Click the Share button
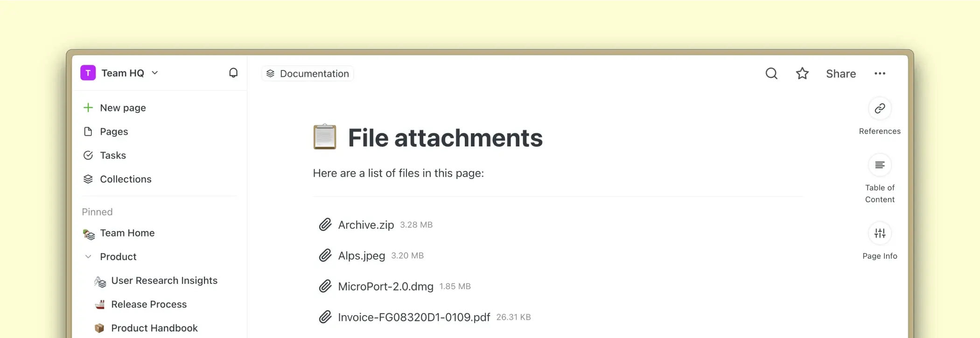980x338 pixels. point(840,74)
